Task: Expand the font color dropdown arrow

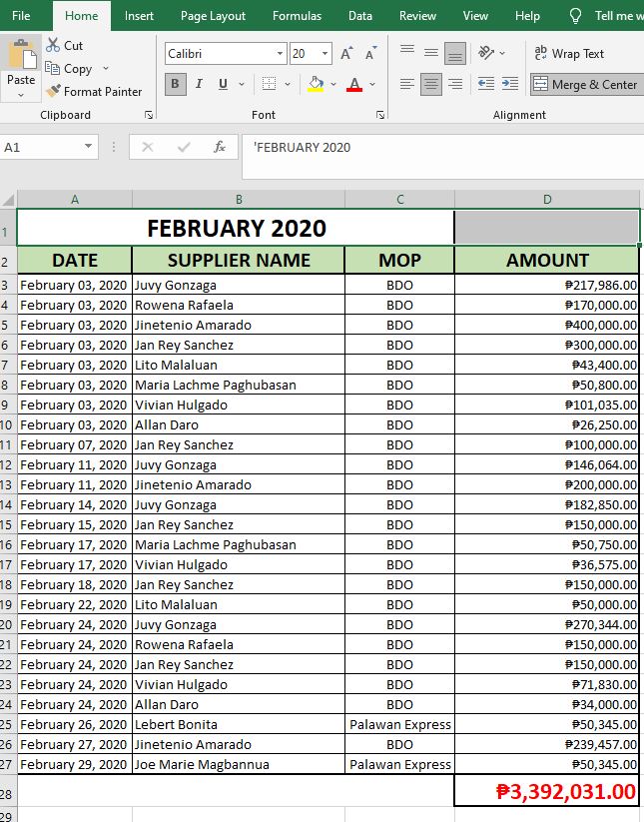Action: (372, 84)
